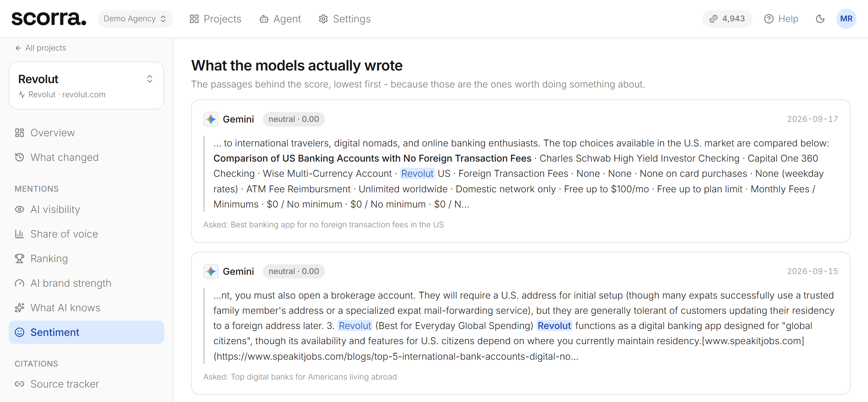Click the Help question mark icon

pos(769,19)
